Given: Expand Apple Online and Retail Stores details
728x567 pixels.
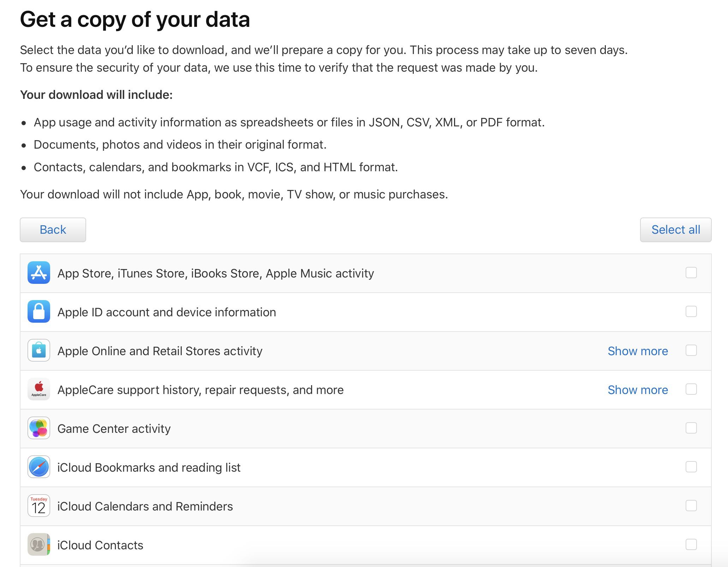Looking at the screenshot, I should 638,351.
